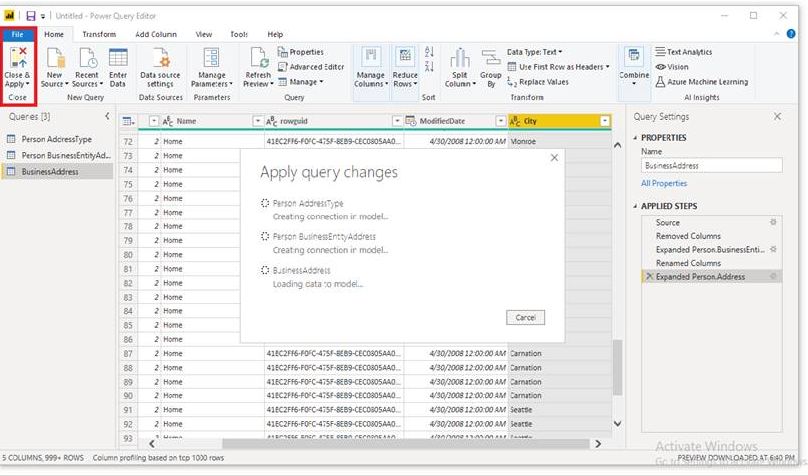This screenshot has width=808, height=476.
Task: Open table options icon at grid corner
Action: coord(129,121)
